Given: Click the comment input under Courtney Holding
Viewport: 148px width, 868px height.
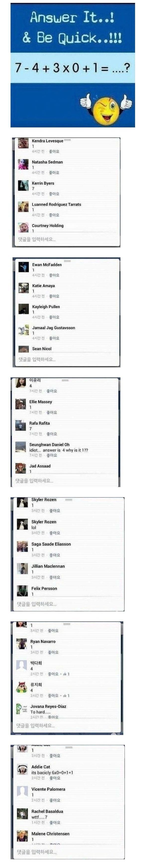Looking at the screenshot, I should [66, 239].
